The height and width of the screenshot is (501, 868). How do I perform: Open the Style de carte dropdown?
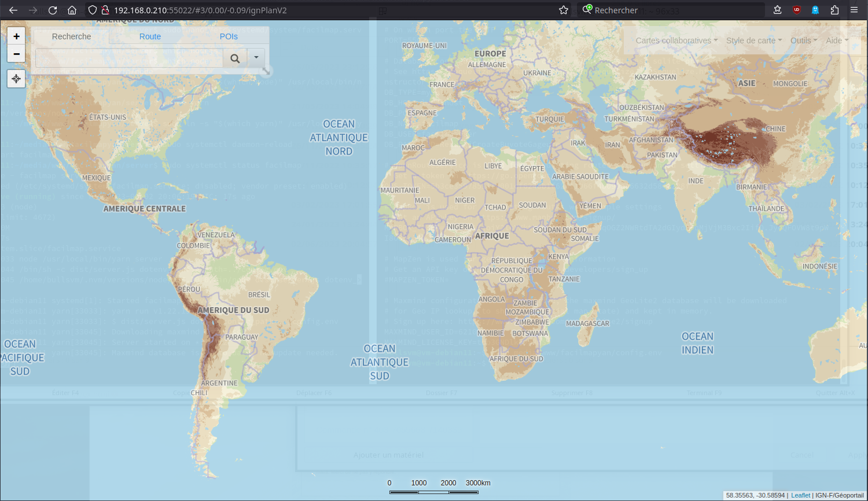coord(753,40)
